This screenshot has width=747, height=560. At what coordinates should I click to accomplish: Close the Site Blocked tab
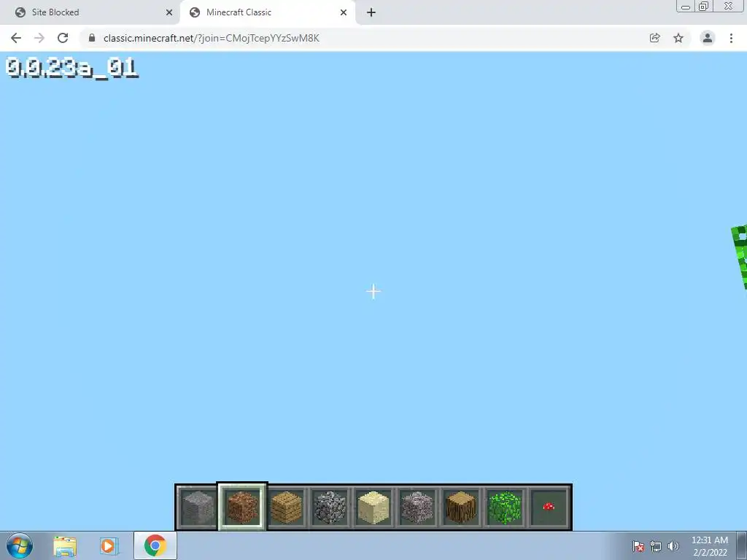pyautogui.click(x=169, y=12)
